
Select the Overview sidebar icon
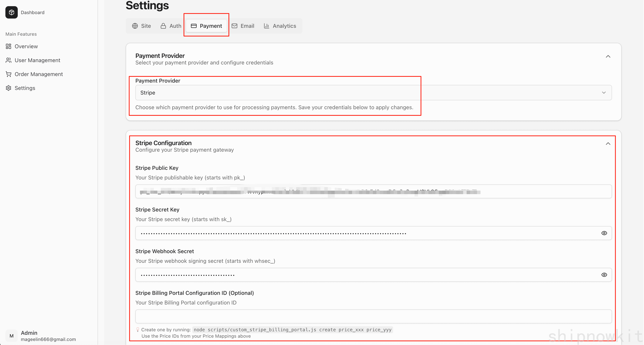tap(8, 46)
